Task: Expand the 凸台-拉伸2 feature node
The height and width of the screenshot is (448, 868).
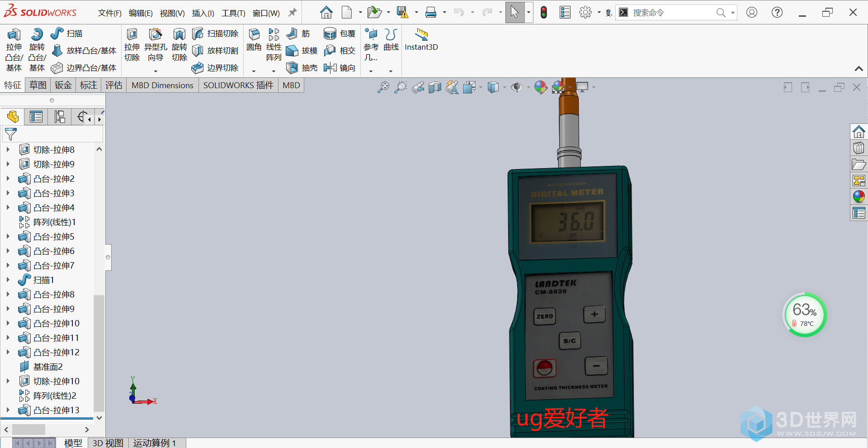Action: [x=8, y=178]
